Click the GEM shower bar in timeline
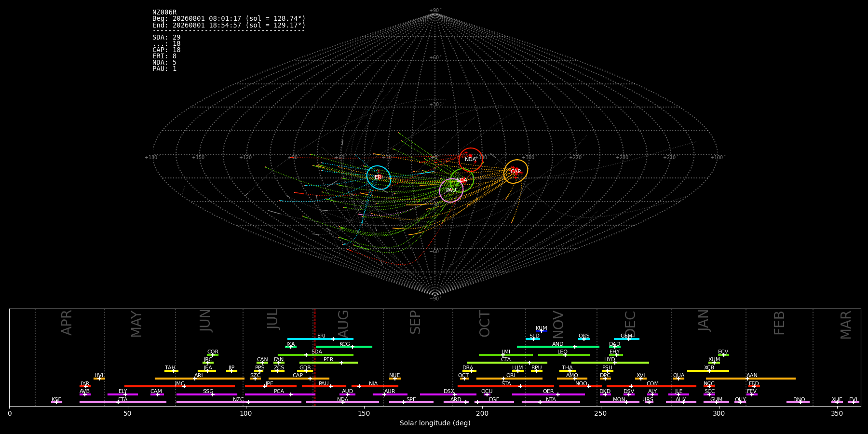The image size is (868, 434). tap(626, 339)
